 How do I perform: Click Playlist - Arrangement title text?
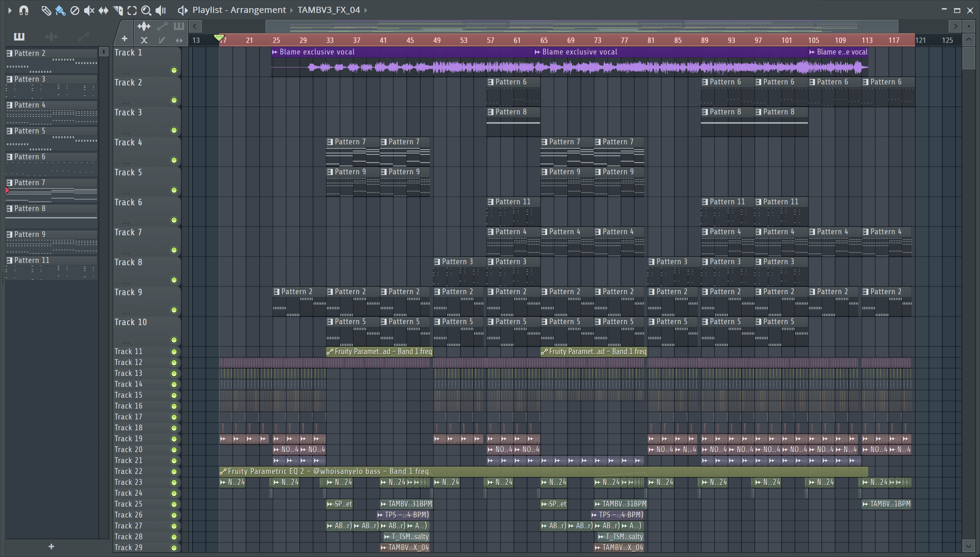pos(239,10)
